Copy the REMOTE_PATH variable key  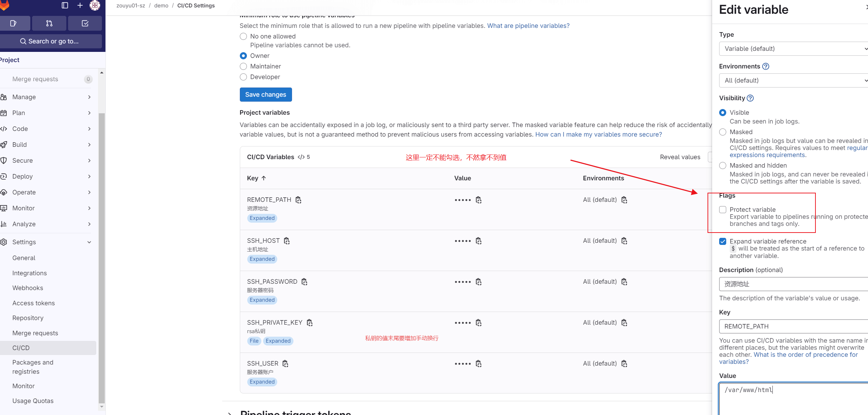298,200
